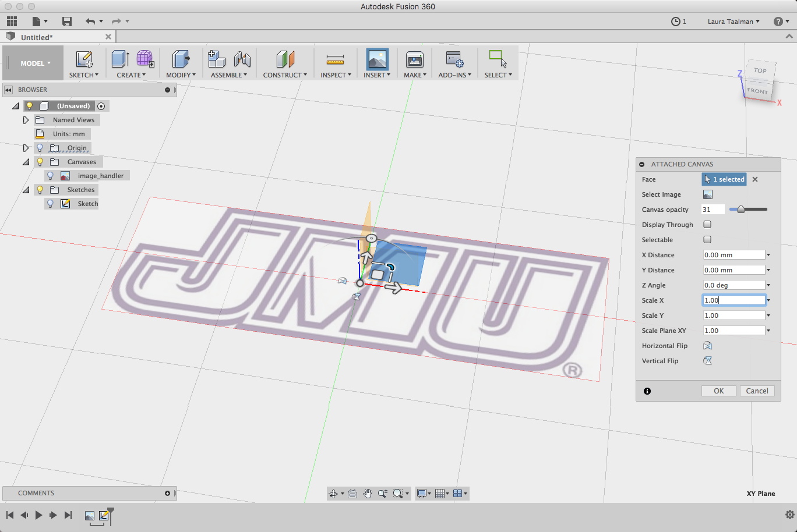
Task: Click the Vertical Flip icon
Action: (707, 361)
